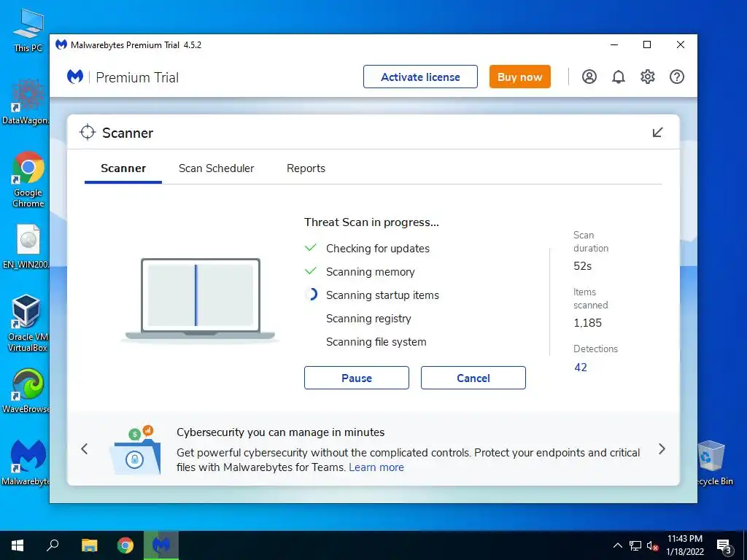Click 'Cybersecurity you can manage in minutes' headline

281,432
